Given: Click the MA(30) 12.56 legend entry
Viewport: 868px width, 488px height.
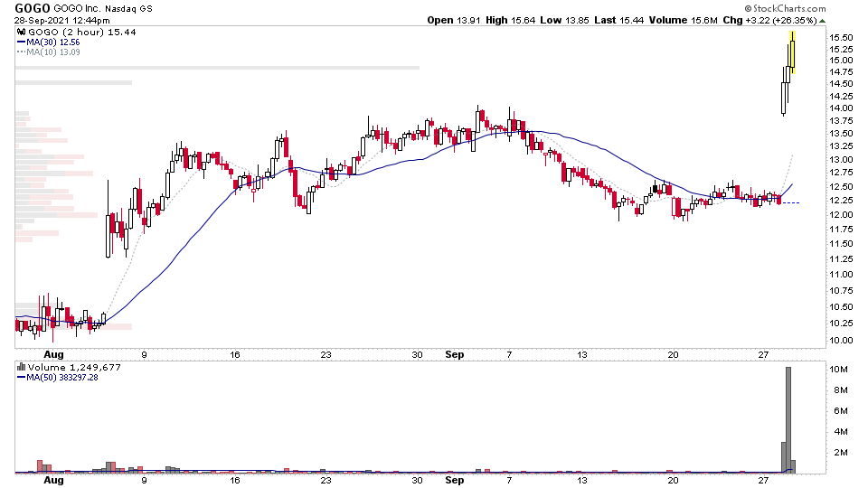Looking at the screenshot, I should 49,42.
